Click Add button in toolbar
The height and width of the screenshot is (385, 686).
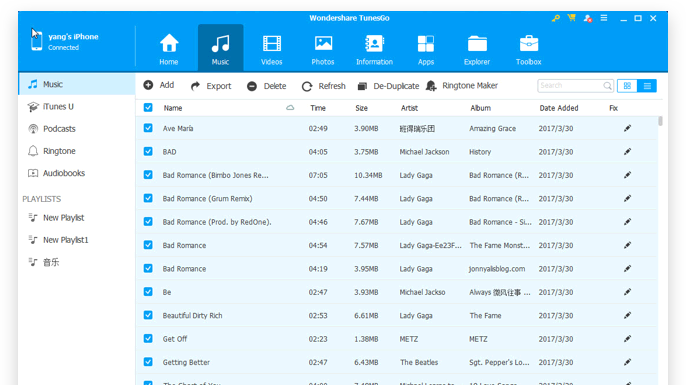[x=159, y=85]
